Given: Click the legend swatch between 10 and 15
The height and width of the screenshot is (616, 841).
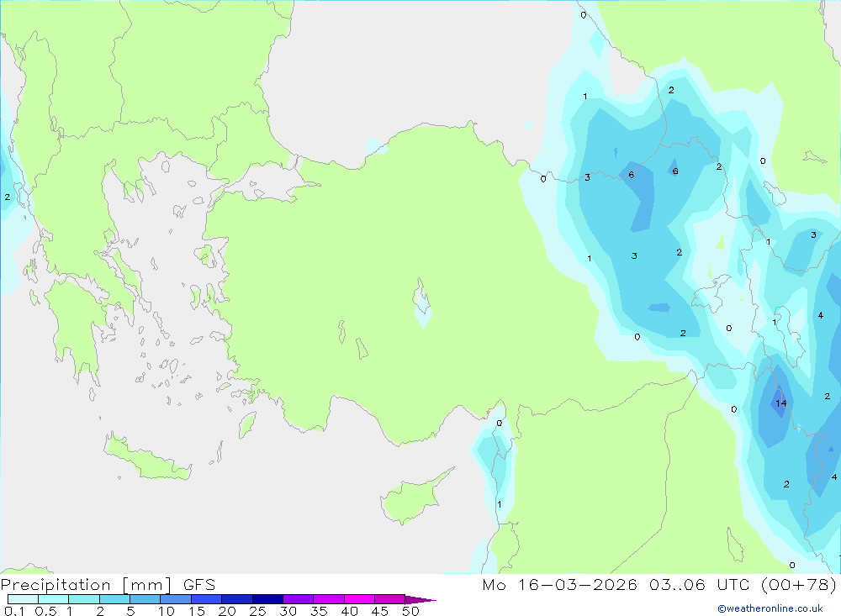Looking at the screenshot, I should click(176, 599).
